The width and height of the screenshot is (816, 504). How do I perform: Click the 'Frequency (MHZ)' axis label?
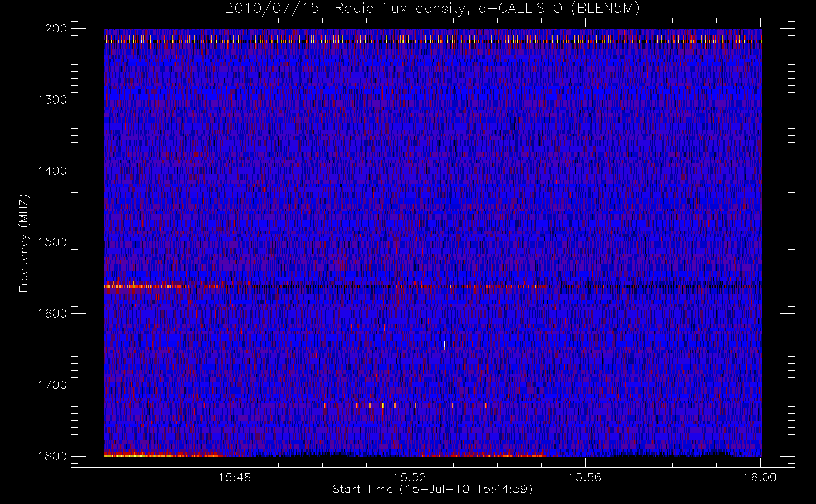pyautogui.click(x=24, y=243)
